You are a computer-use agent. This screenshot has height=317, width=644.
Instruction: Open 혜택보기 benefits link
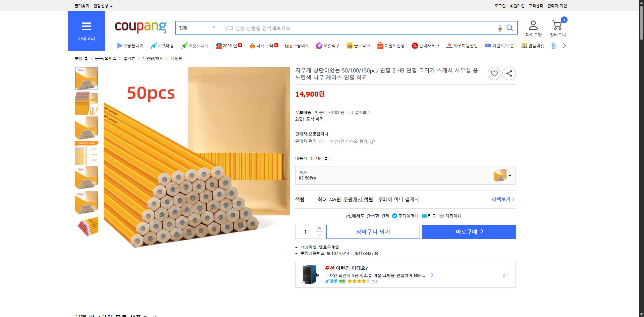pyautogui.click(x=501, y=199)
